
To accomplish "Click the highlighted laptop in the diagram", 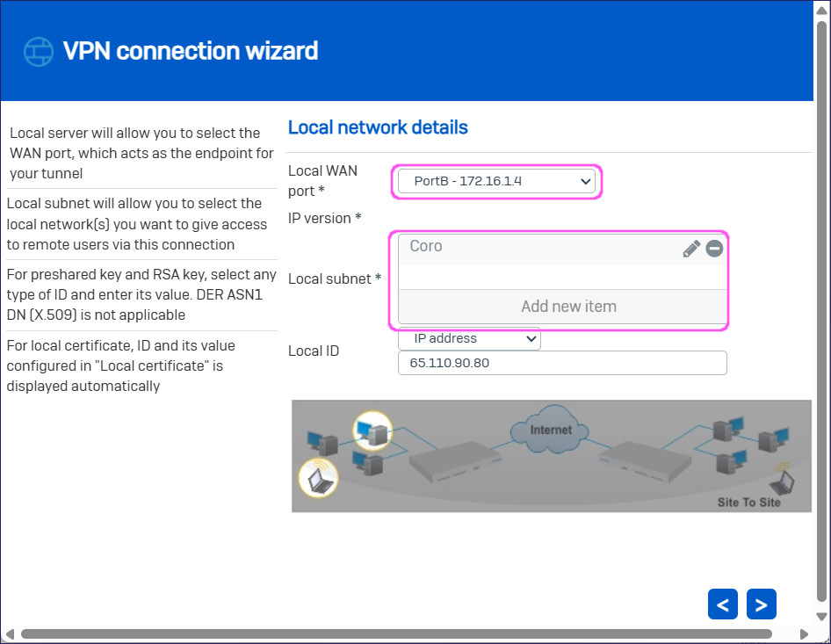I will coord(318,479).
